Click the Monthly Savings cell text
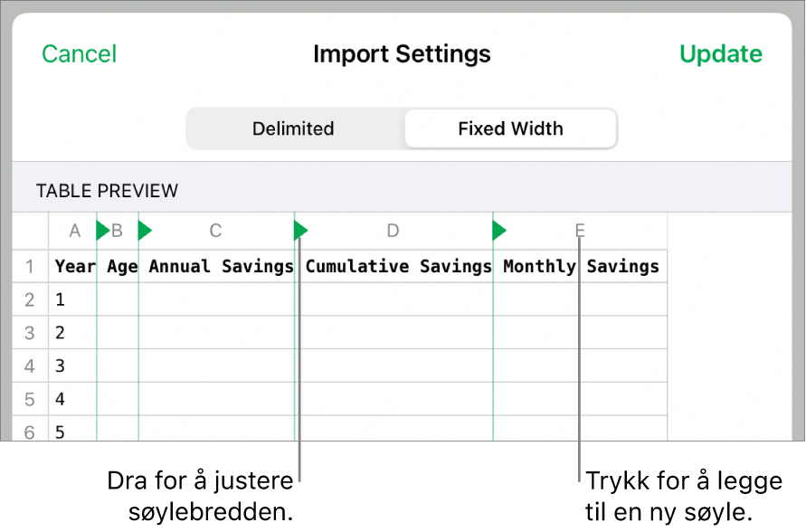 coord(581,267)
